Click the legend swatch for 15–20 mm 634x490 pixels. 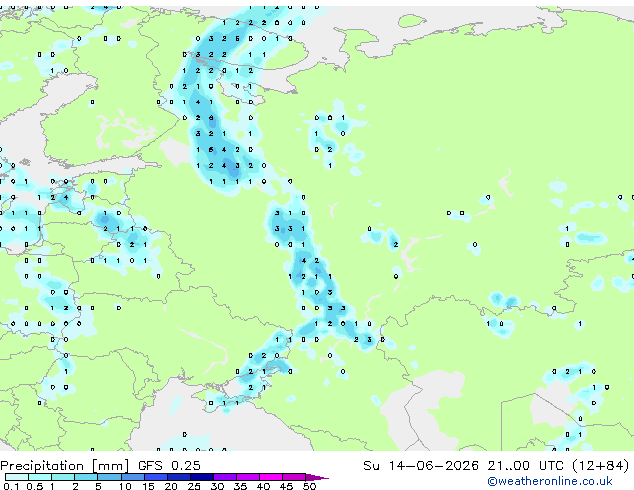(x=156, y=477)
